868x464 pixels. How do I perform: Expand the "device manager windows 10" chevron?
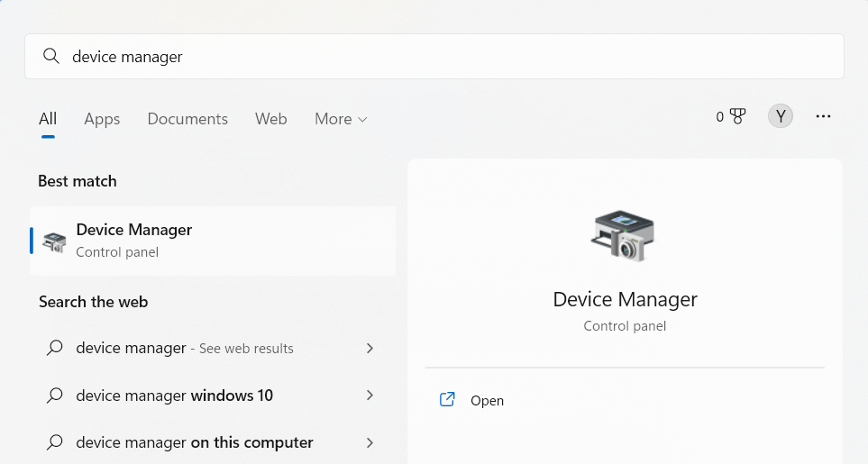point(370,396)
